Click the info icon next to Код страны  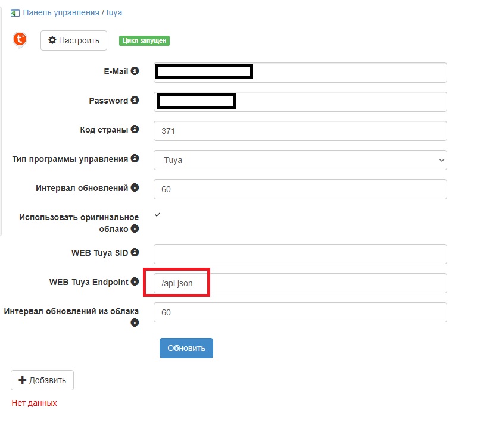[x=135, y=129]
